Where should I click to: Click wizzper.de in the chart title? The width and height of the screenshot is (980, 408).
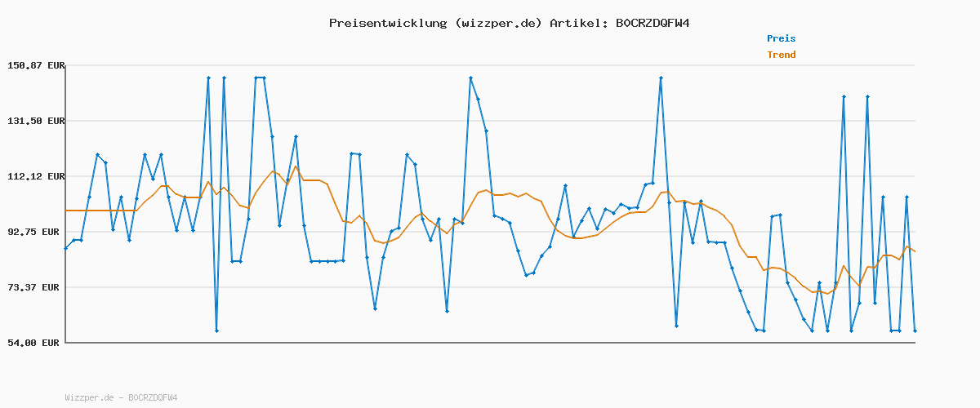point(495,23)
